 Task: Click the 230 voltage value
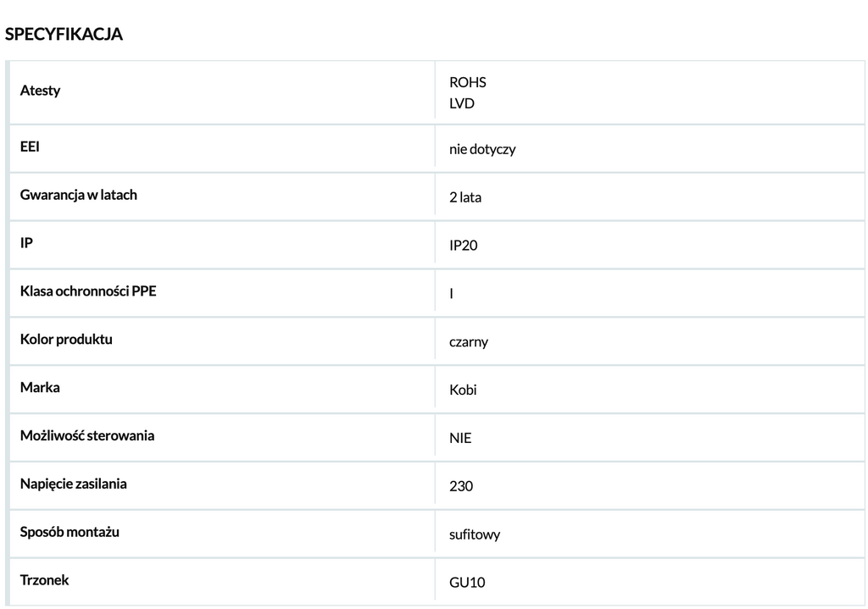point(461,486)
